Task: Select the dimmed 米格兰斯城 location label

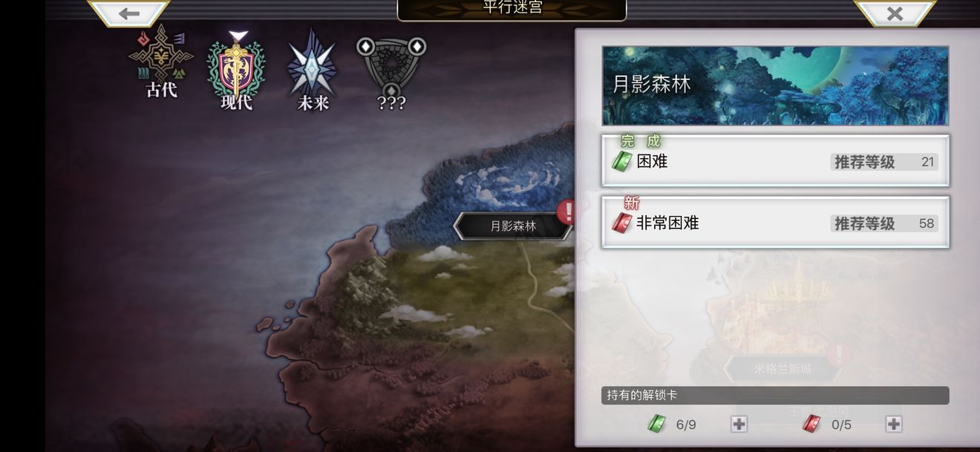Action: click(x=782, y=368)
